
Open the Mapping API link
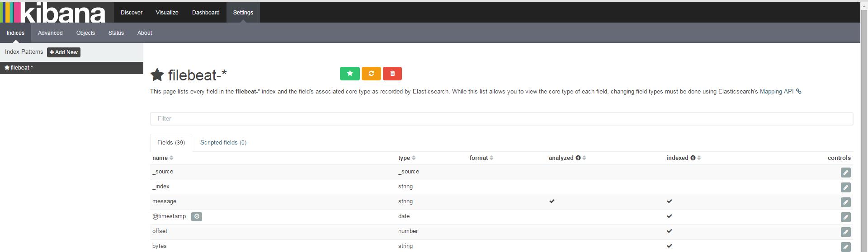[776, 91]
